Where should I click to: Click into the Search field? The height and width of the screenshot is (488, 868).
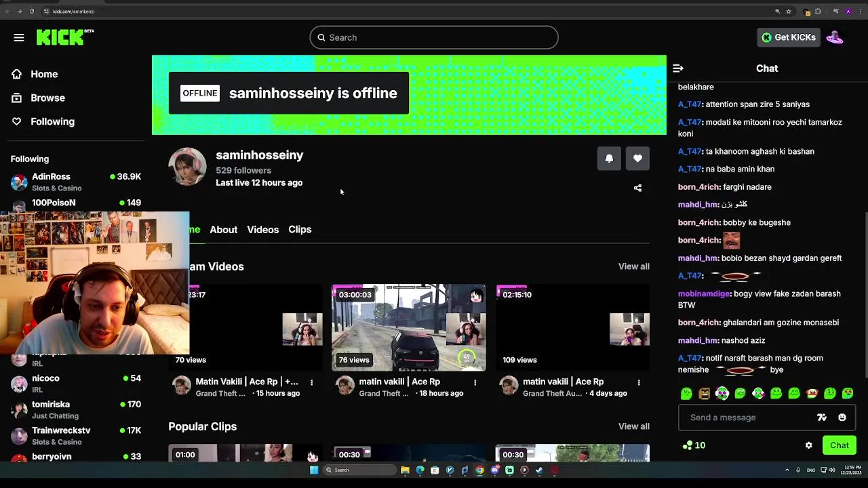point(434,37)
